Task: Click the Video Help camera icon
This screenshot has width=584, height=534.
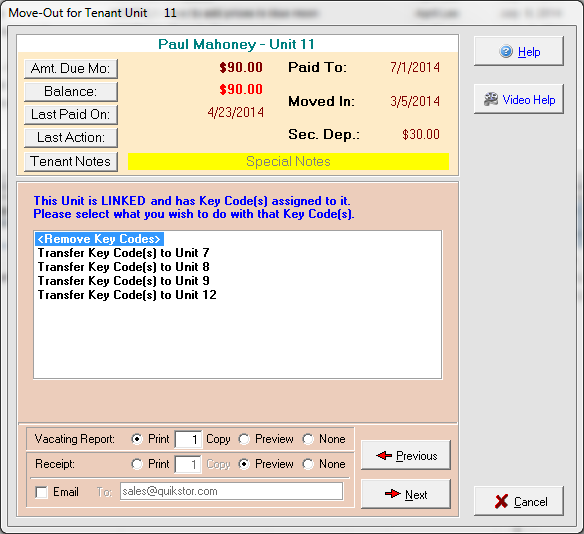Action: (491, 99)
